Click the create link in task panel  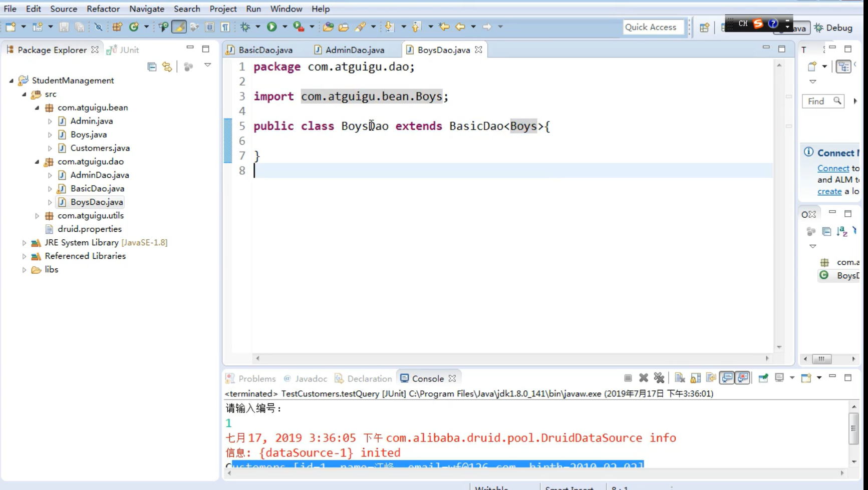(x=829, y=191)
